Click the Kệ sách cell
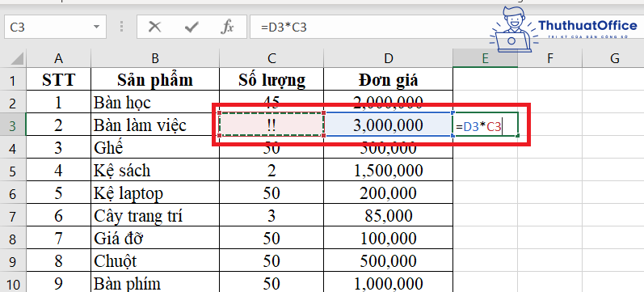644x292 pixels. click(155, 169)
